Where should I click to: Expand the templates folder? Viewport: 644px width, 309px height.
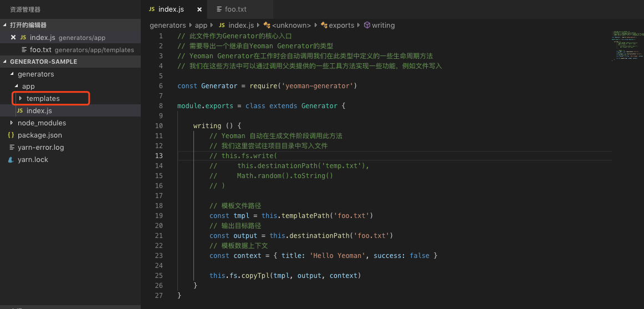coord(21,99)
